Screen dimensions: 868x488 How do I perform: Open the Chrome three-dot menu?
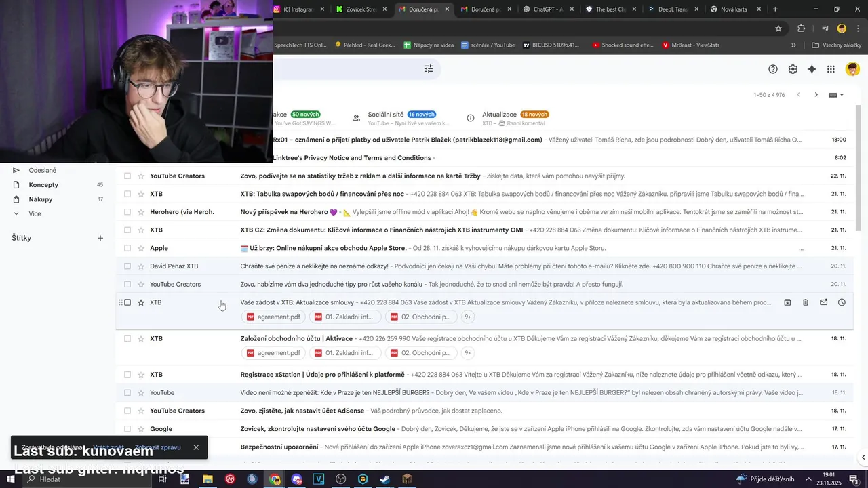click(858, 28)
